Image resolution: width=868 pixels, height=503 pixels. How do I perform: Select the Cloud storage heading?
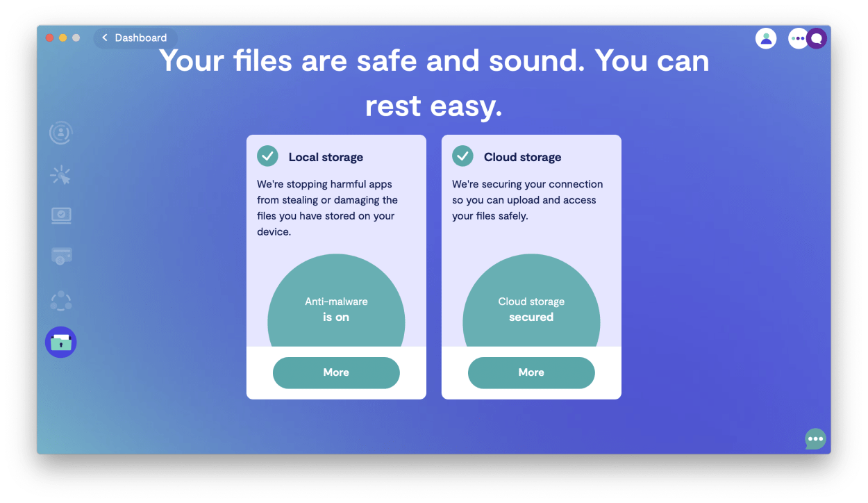522,157
